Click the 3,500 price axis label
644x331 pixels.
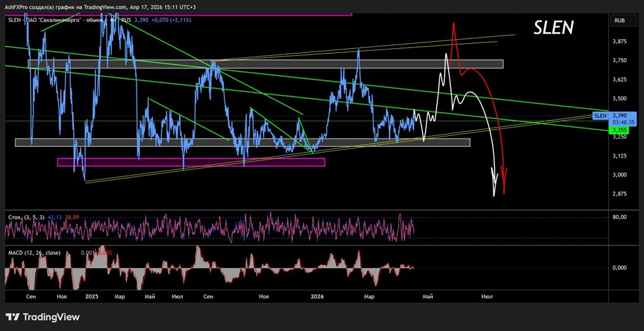tap(621, 99)
